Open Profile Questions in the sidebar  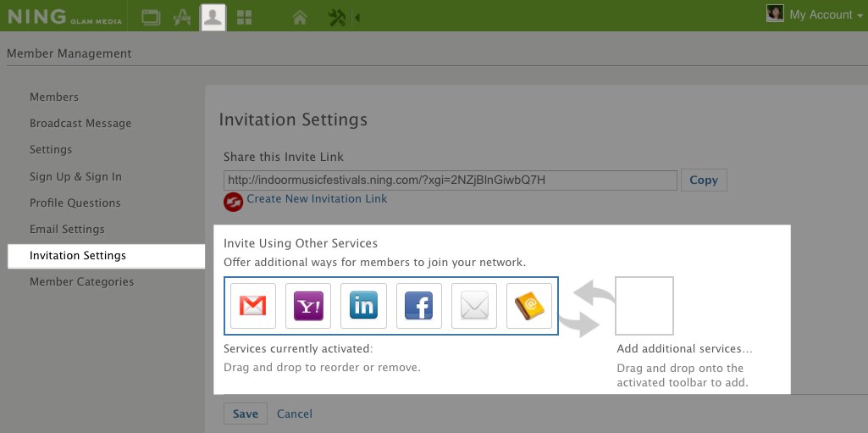75,203
